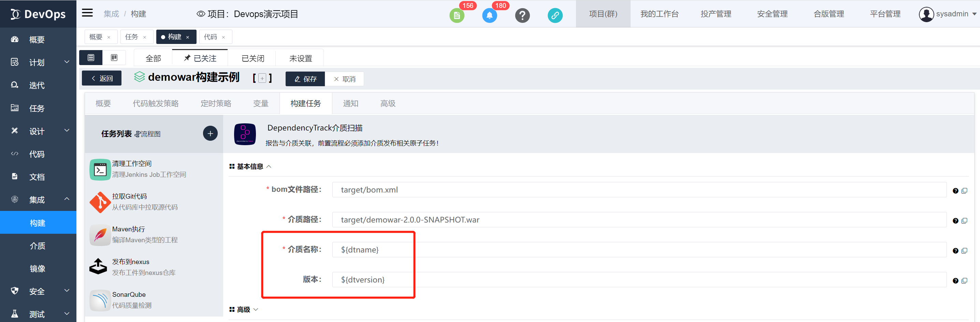
Task: Switch to list view layout icon
Action: pyautogui.click(x=91, y=58)
